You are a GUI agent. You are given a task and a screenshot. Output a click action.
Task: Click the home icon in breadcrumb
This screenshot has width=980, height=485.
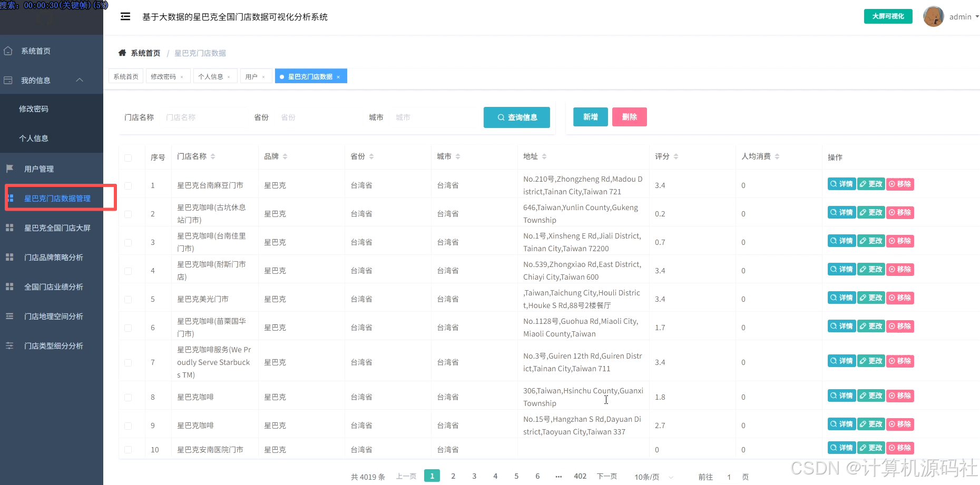122,53
